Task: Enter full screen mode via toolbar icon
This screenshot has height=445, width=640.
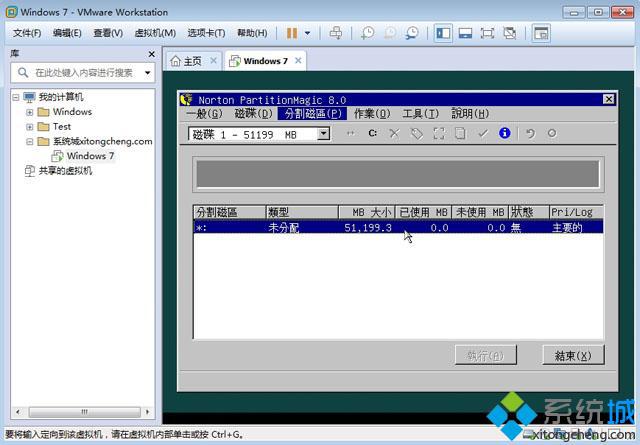Action: pyautogui.click(x=487, y=33)
